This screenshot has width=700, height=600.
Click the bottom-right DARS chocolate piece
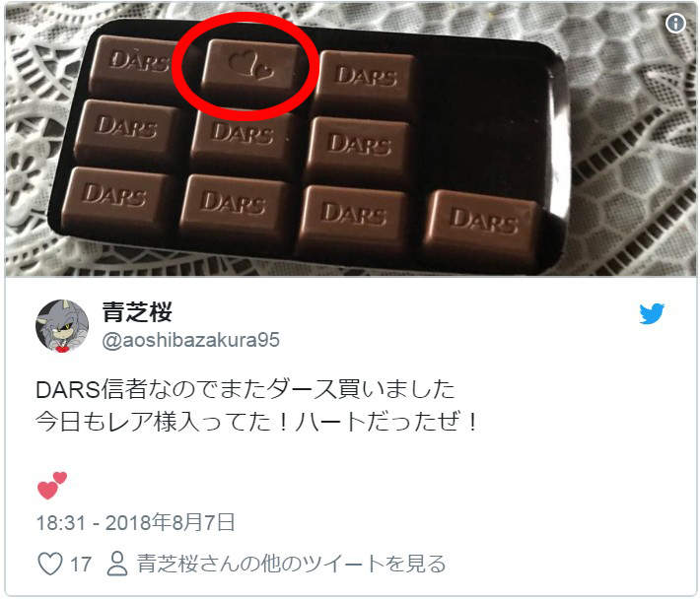(481, 228)
